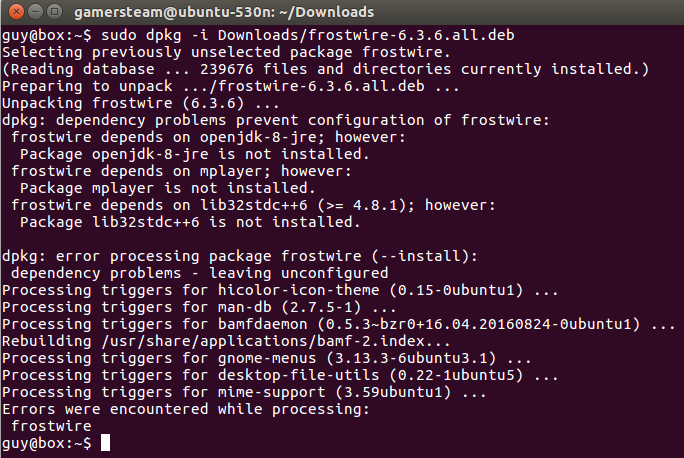Maximize the terminal window
Screen dimensions: 684x458
[x=55, y=11]
